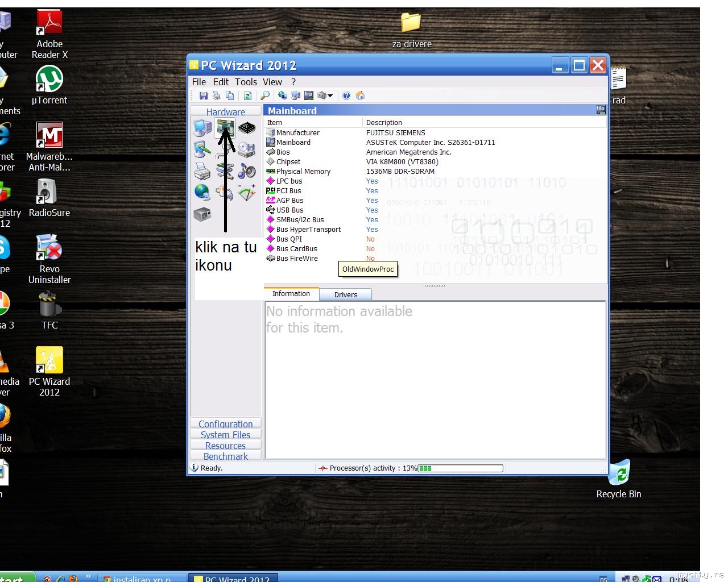Open the View menu
This screenshot has width=728, height=582.
272,82
